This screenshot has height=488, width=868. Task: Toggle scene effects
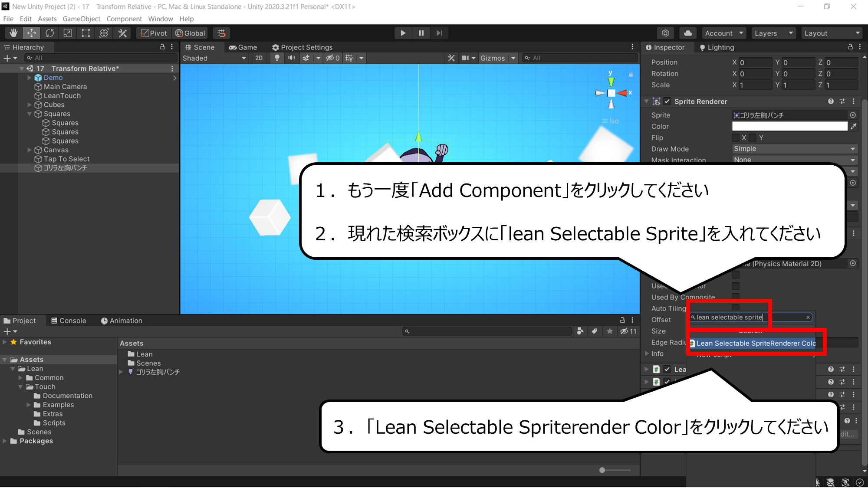306,58
